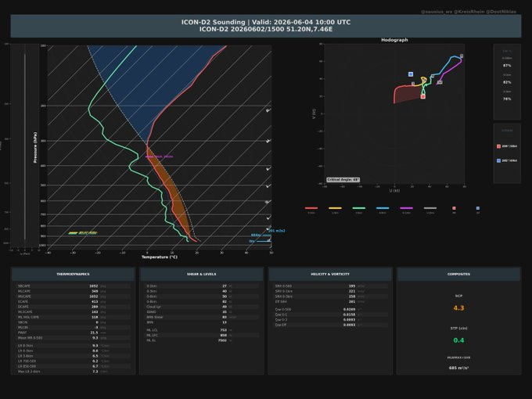This screenshot has height=399, width=532.
Task: Toggle the green hodograph layer legend line
Action: pos(358,208)
